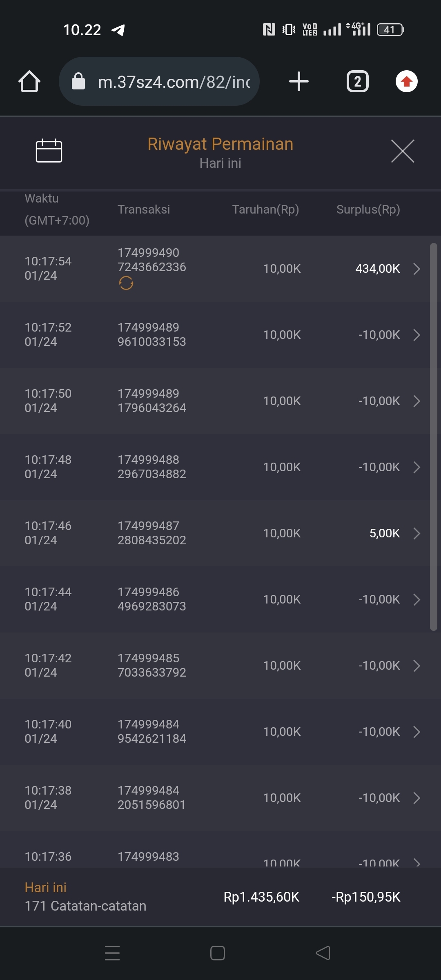
Task: Close the Riwayat Permainan panel
Action: [403, 151]
